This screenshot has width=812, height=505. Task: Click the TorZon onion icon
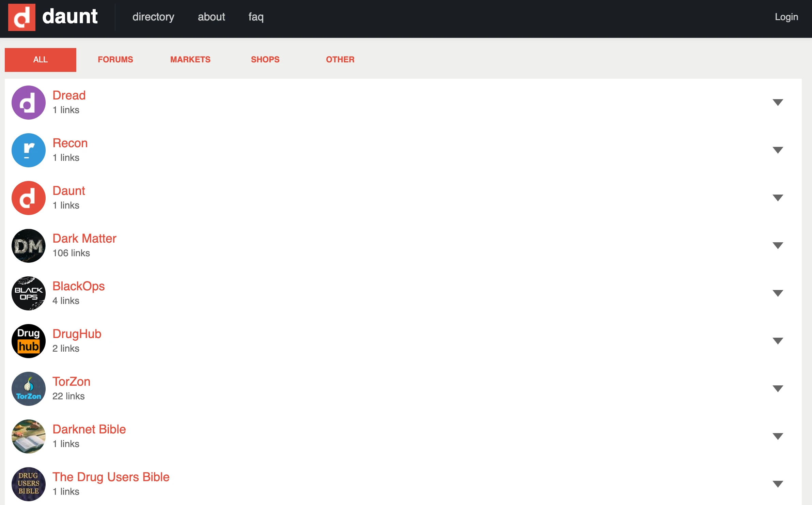pos(28,388)
